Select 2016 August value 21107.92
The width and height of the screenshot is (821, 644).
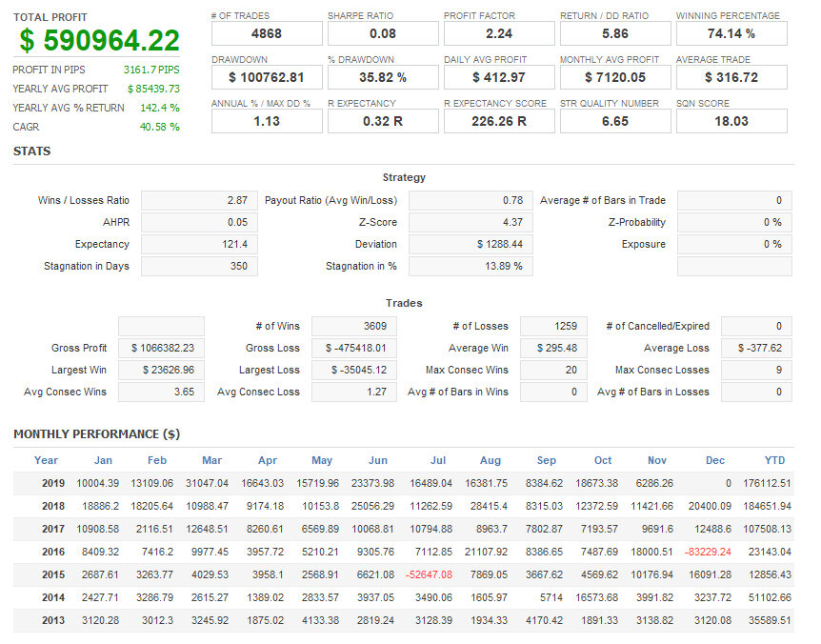(x=487, y=552)
